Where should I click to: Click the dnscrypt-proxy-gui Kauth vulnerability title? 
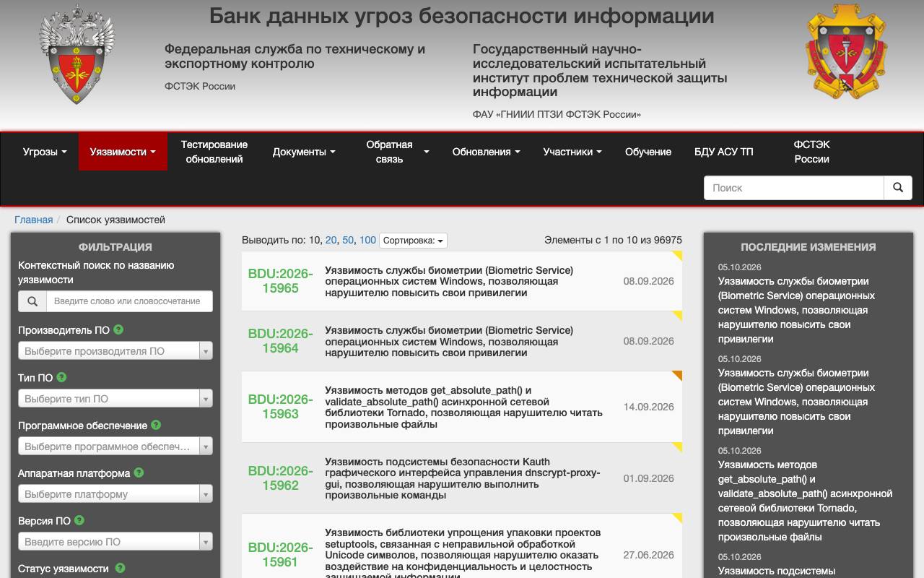463,478
